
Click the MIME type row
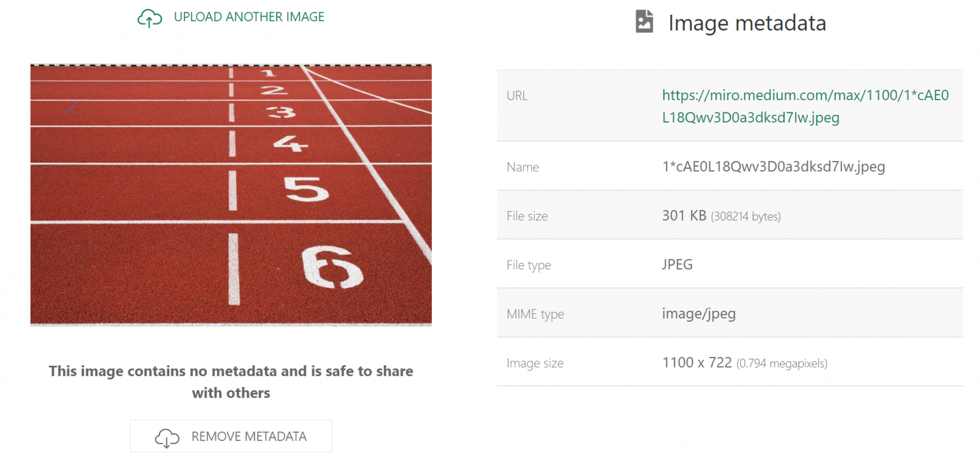(x=730, y=313)
